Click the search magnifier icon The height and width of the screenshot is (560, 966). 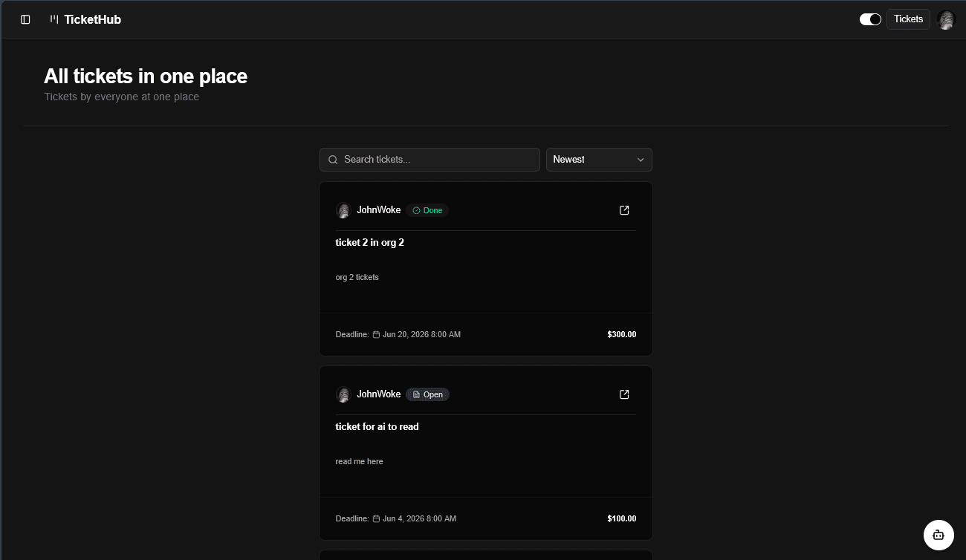(333, 160)
